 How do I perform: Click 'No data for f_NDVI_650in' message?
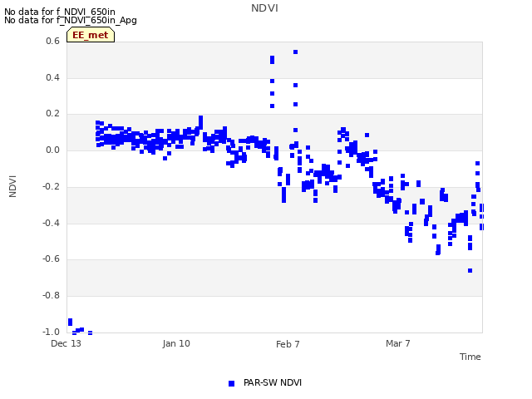tap(60, 12)
